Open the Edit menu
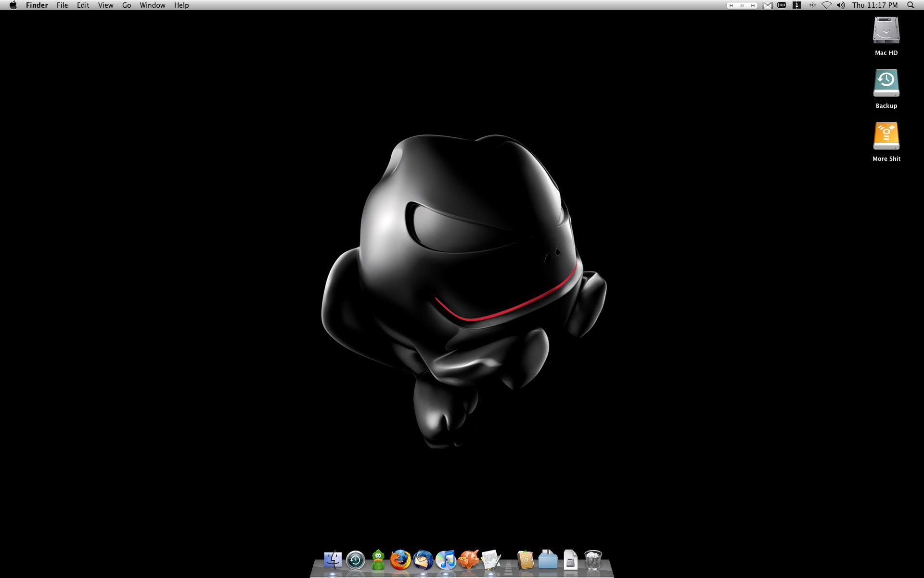The image size is (924, 578). coord(83,5)
